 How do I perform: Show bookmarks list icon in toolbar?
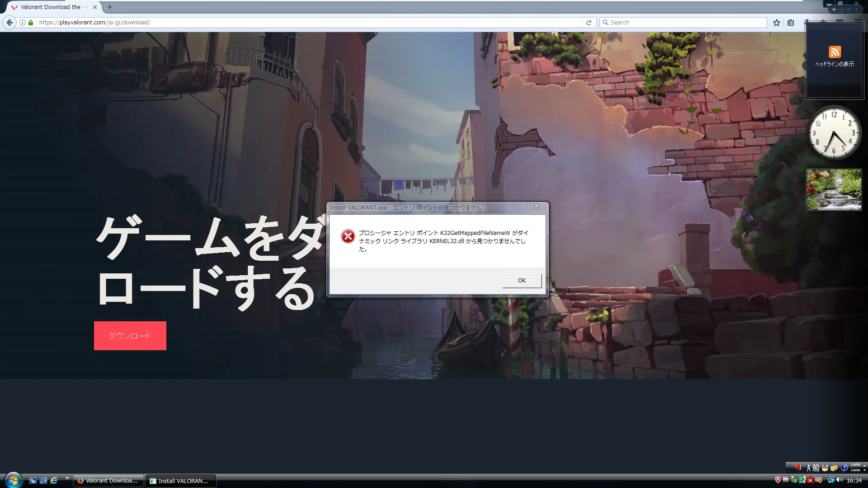point(791,22)
